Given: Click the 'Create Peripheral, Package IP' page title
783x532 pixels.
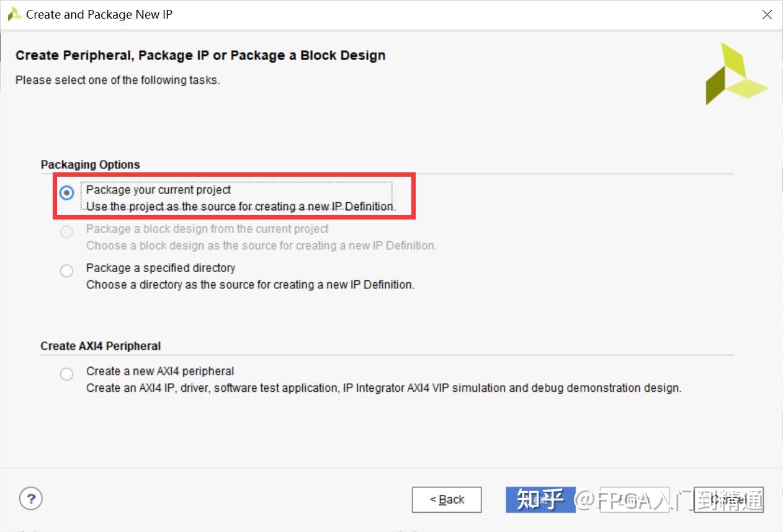Looking at the screenshot, I should point(200,55).
